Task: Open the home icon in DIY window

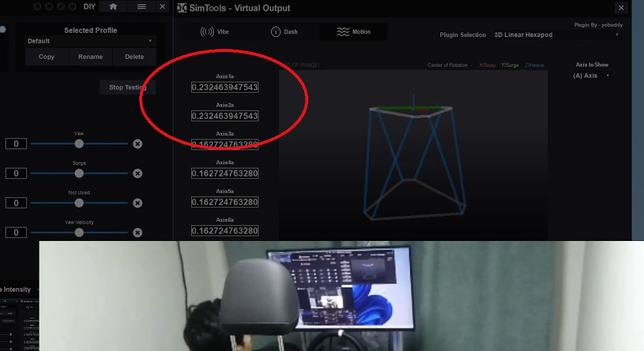Action: 113,7
